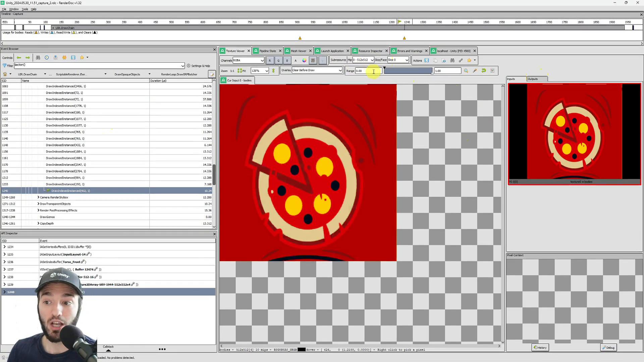Open pixel History in Pixel Context panel

click(540, 348)
